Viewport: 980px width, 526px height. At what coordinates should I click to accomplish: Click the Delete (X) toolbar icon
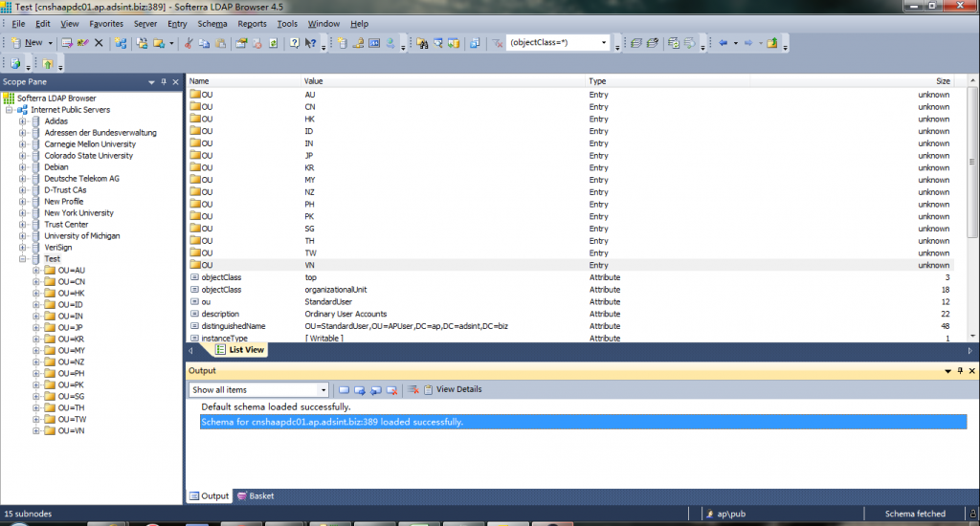99,43
